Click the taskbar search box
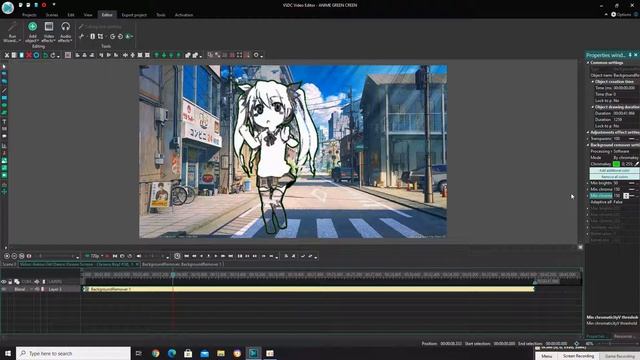This screenshot has width=640, height=360. (73, 353)
